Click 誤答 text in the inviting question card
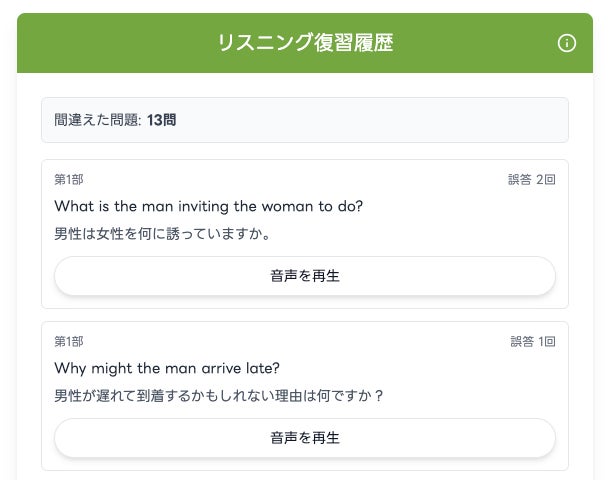This screenshot has width=609, height=480. coord(520,180)
